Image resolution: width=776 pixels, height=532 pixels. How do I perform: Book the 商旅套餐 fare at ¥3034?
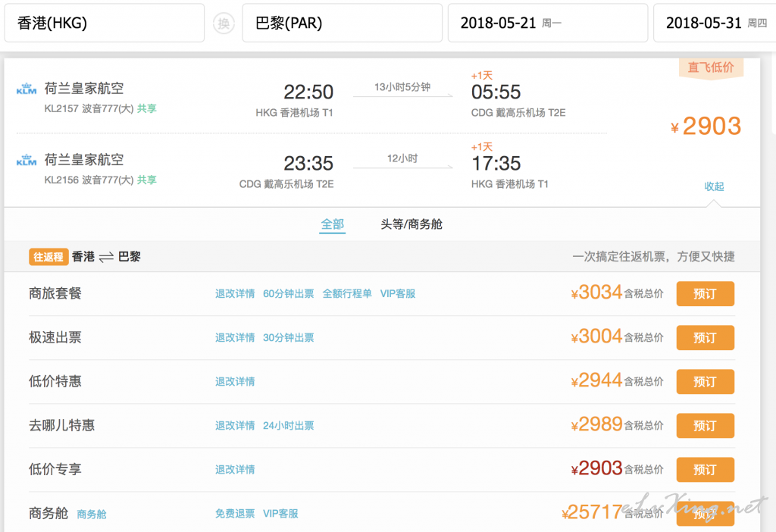[x=706, y=294]
